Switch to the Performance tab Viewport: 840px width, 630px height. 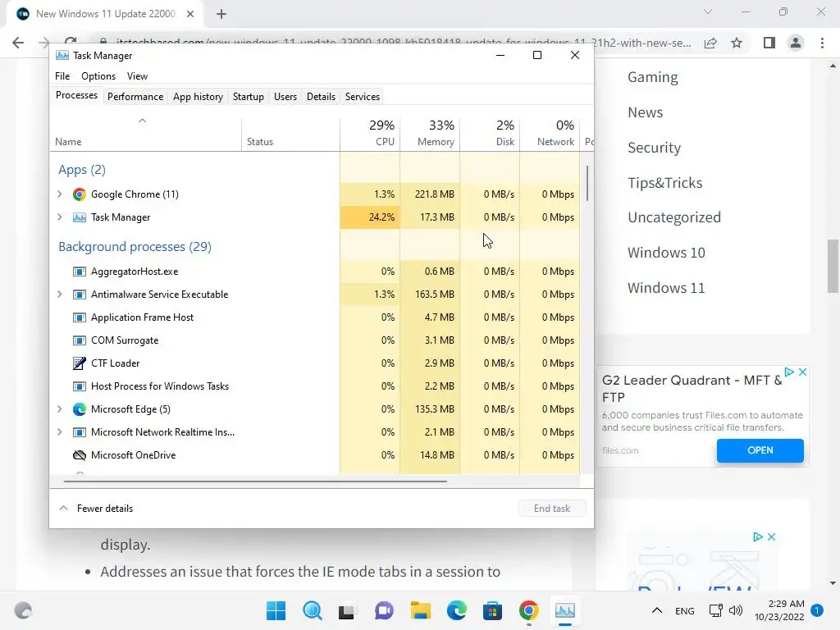(x=135, y=97)
